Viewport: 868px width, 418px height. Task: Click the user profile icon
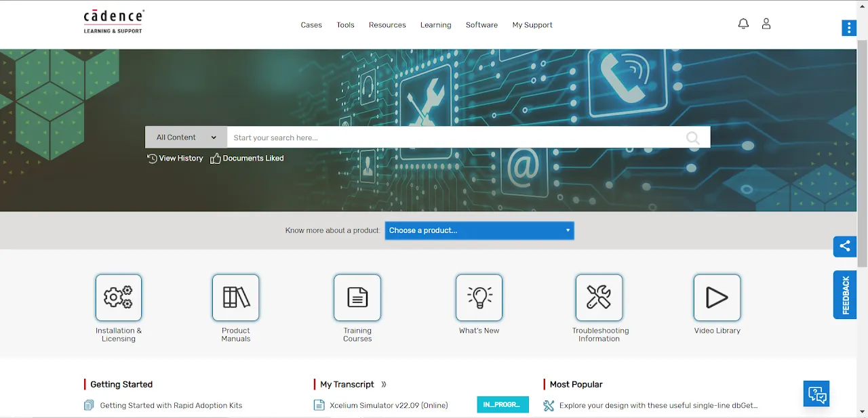(x=766, y=24)
